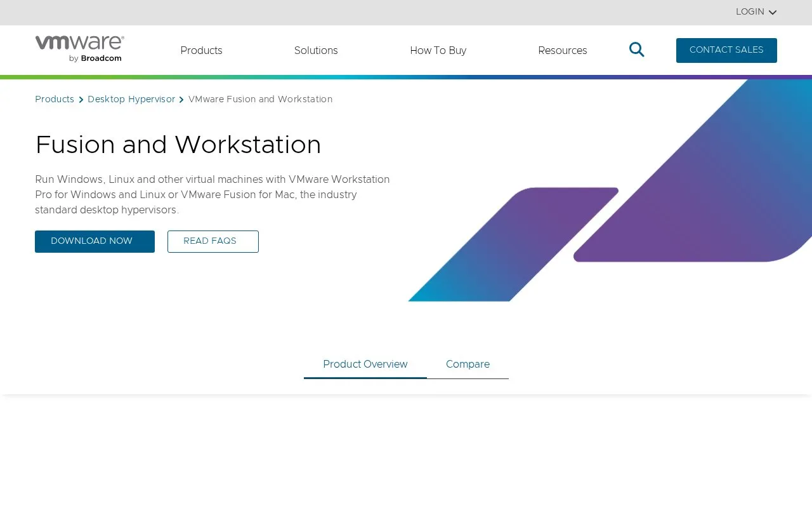Click the VMware by Broadcom logo
The image size is (812, 508).
point(80,49)
